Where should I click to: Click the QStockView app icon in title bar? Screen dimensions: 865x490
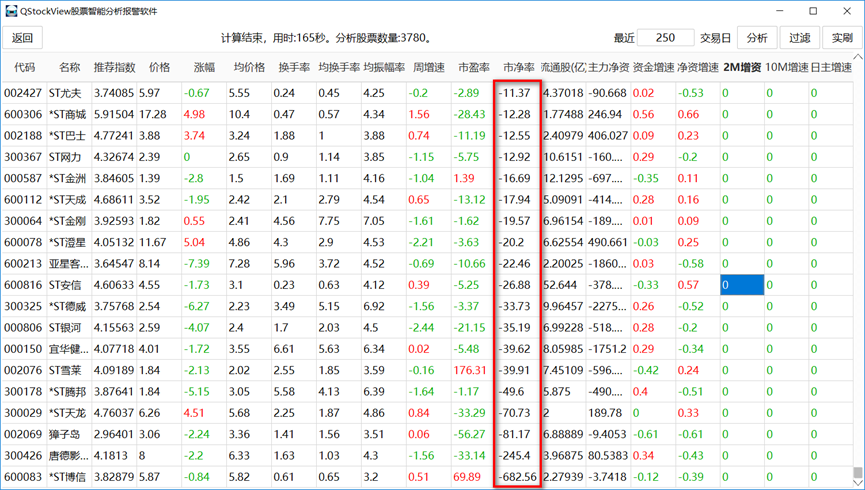click(10, 11)
